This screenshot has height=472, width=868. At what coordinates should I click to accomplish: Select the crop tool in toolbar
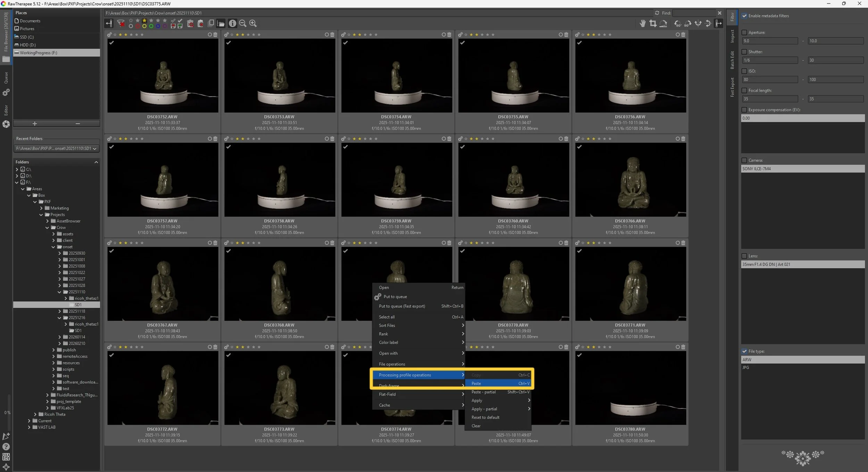pyautogui.click(x=653, y=23)
